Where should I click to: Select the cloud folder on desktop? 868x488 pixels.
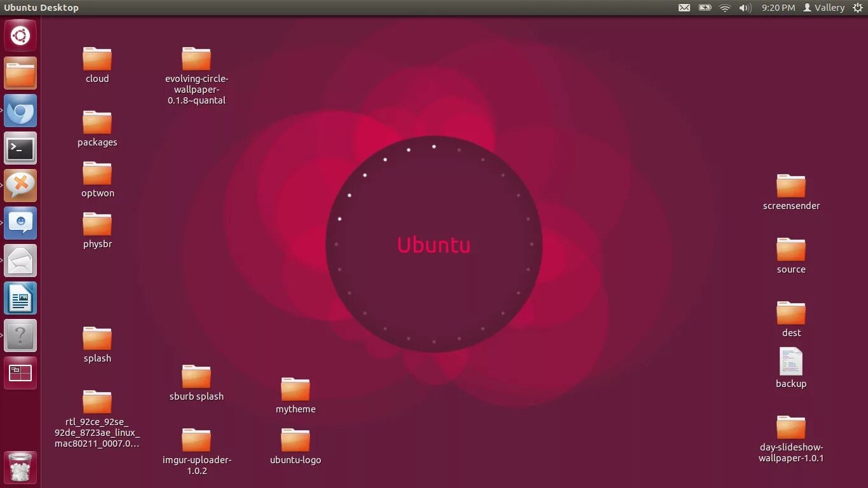[97, 65]
